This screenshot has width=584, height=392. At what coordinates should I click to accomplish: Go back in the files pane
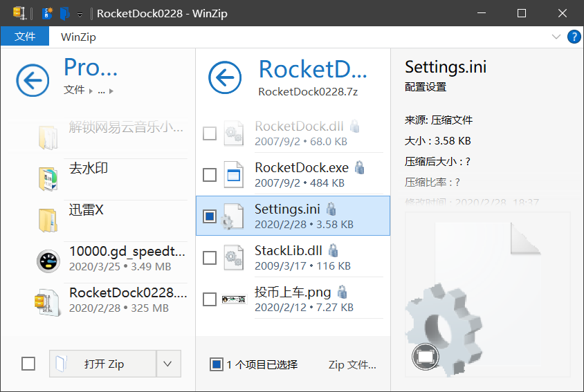pyautogui.click(x=33, y=80)
